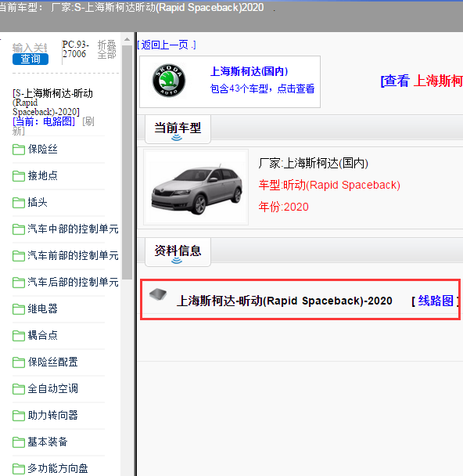Screen dimensions: 463x476
Task: Expand the 保险丝 tree item label
Action: tap(43, 149)
